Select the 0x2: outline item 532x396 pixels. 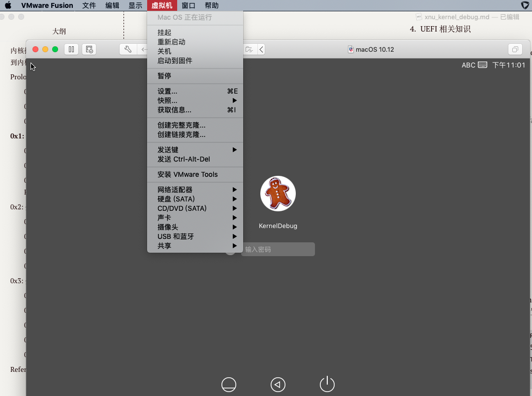click(x=17, y=207)
